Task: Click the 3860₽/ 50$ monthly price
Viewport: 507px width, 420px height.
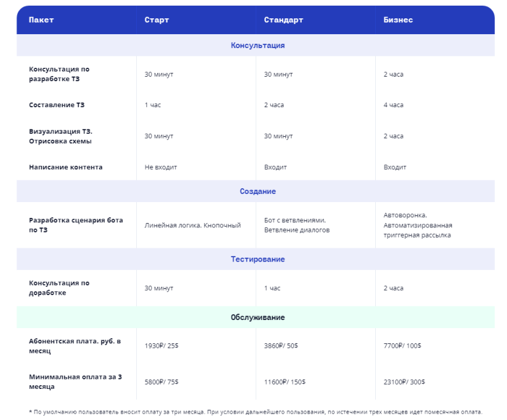Action: [281, 346]
